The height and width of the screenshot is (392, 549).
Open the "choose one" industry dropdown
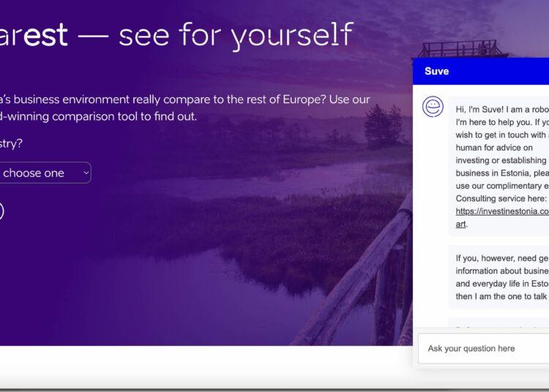point(40,173)
